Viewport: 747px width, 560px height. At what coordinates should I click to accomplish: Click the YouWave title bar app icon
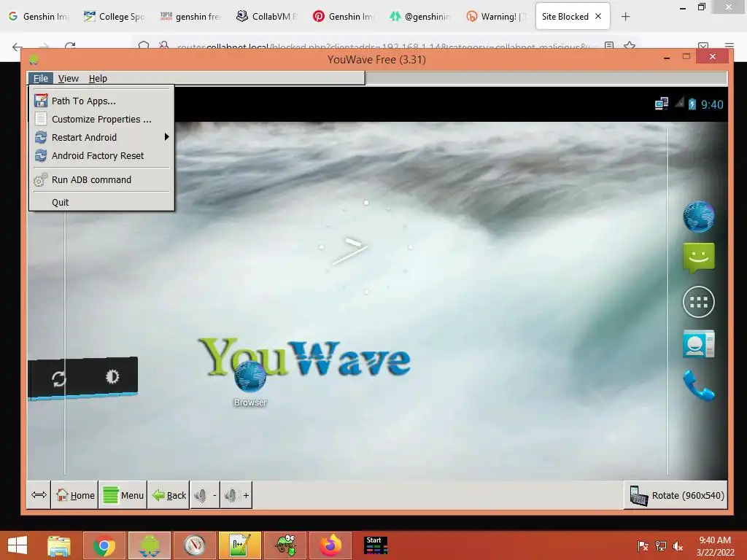click(x=34, y=60)
